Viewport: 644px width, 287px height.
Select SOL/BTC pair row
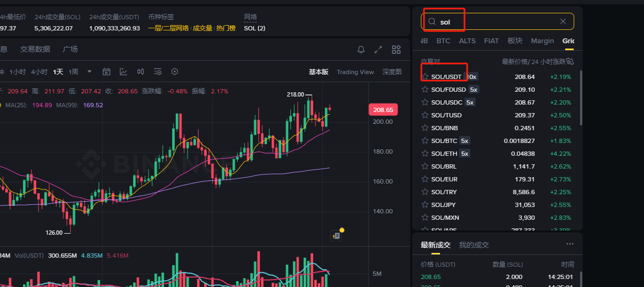pyautogui.click(x=497, y=141)
